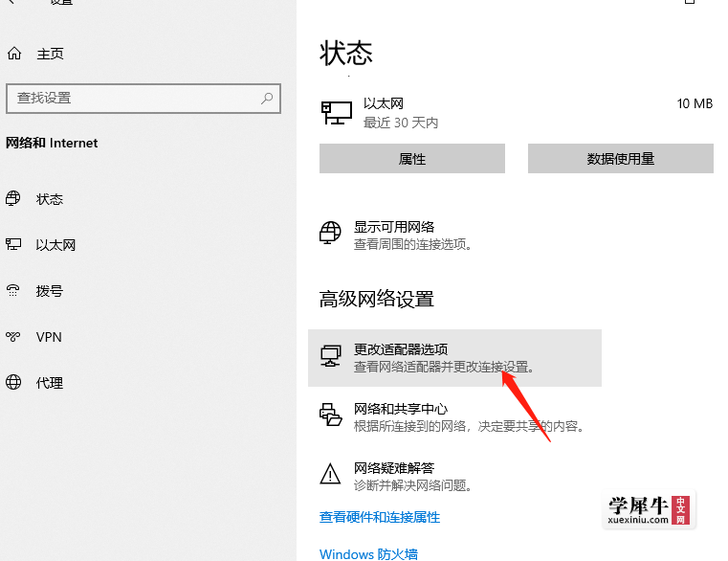Click the globe icon beside 状态

coord(13,198)
